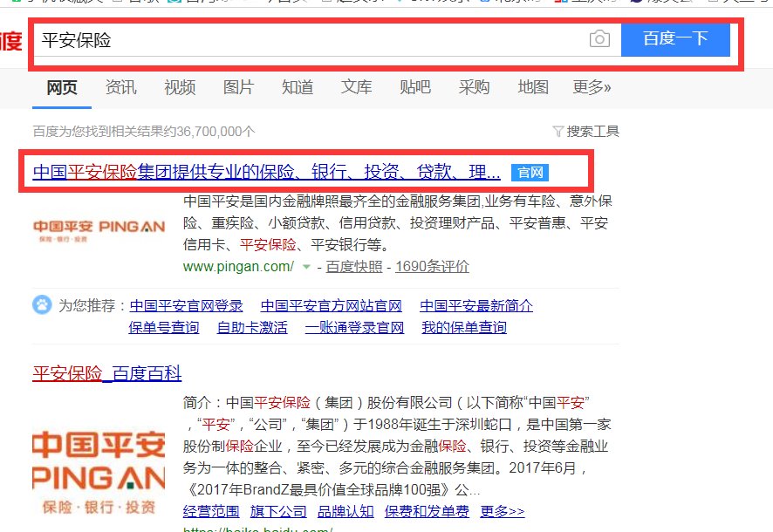
Task: Click the funnel icon beside 搜索工具
Action: [x=558, y=129]
